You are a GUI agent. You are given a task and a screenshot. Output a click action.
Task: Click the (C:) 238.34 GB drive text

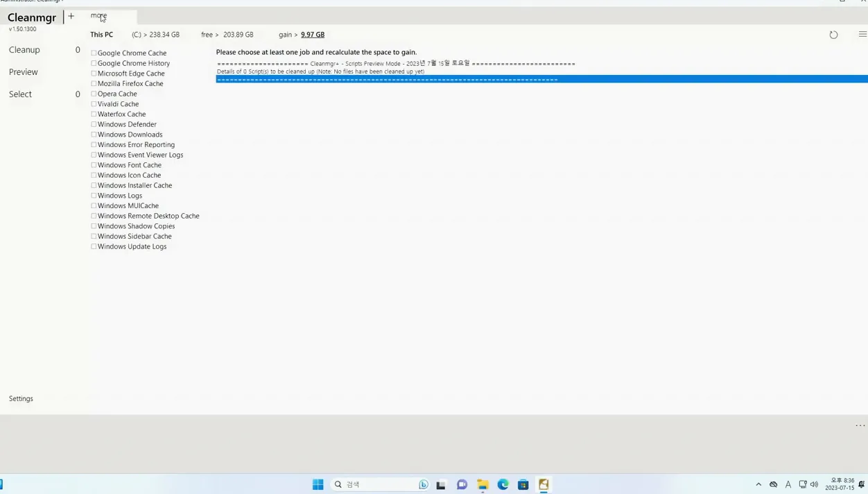pos(156,35)
